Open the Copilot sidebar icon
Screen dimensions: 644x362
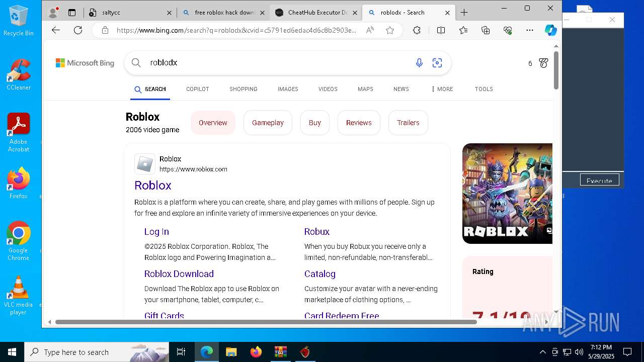[x=551, y=30]
